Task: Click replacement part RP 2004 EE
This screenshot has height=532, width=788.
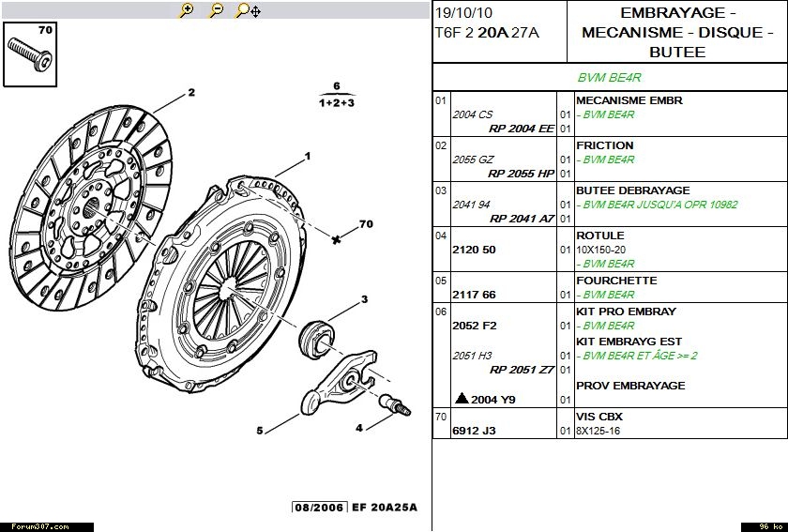Action: click(521, 129)
